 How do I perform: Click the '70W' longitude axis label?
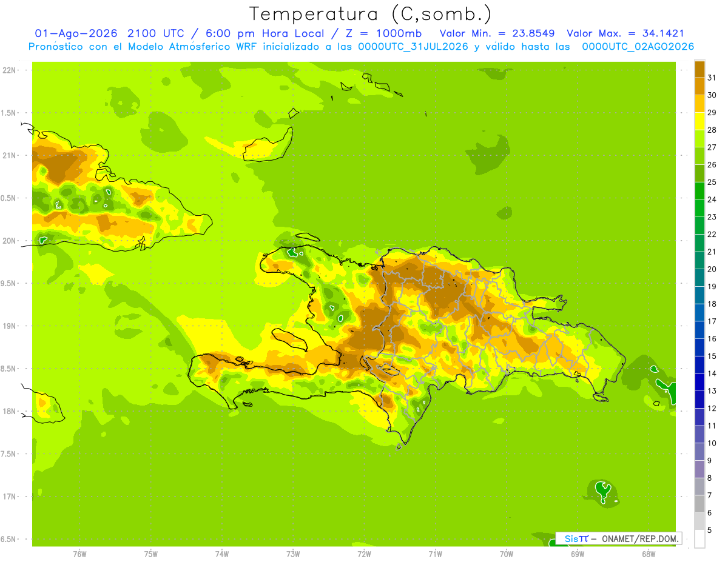click(507, 554)
